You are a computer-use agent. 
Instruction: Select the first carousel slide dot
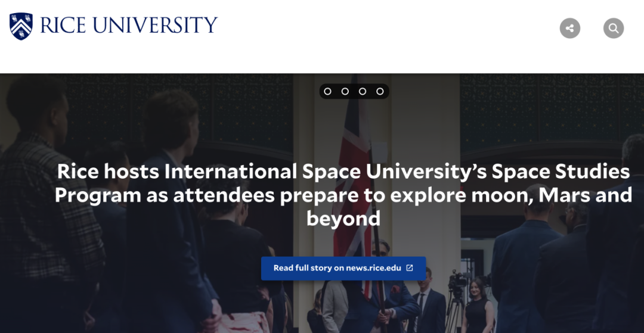pos(327,91)
